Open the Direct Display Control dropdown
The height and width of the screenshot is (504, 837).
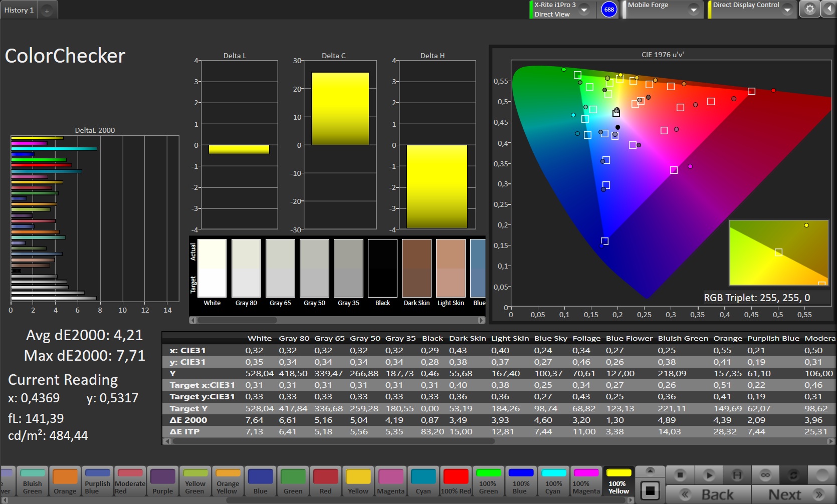[x=787, y=10]
